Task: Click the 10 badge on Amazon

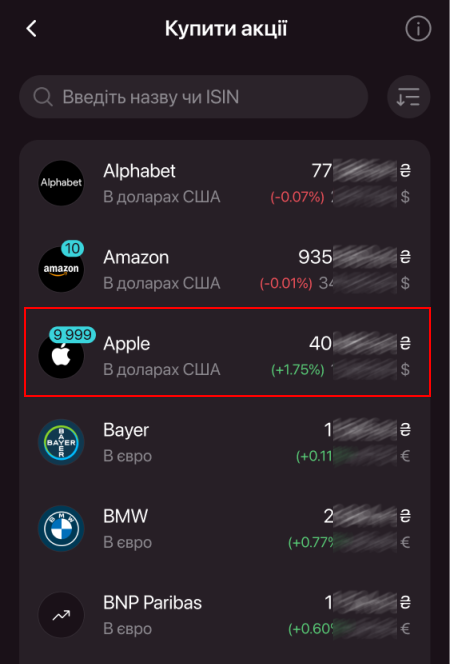Action: coord(72,248)
